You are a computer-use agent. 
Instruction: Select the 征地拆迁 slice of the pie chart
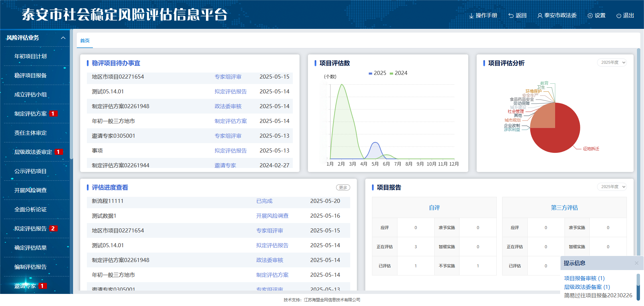pyautogui.click(x=563, y=134)
